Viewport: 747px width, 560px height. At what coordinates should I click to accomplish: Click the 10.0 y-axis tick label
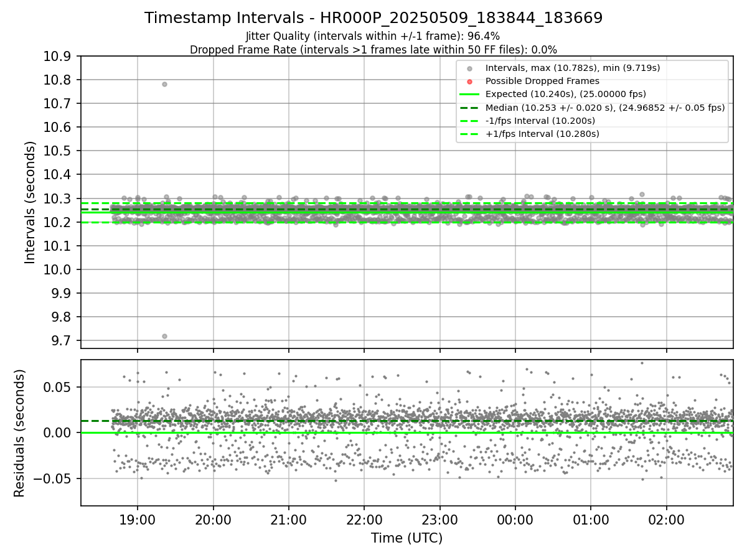[x=59, y=269]
